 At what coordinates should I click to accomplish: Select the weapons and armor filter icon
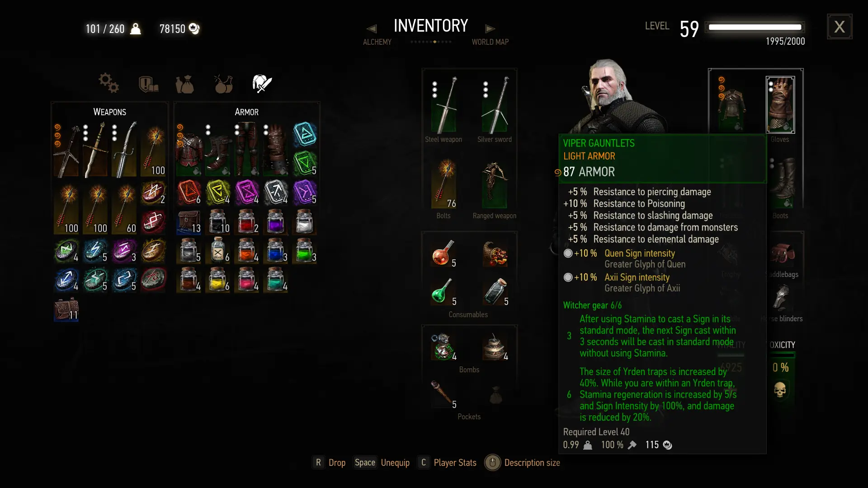pos(262,84)
